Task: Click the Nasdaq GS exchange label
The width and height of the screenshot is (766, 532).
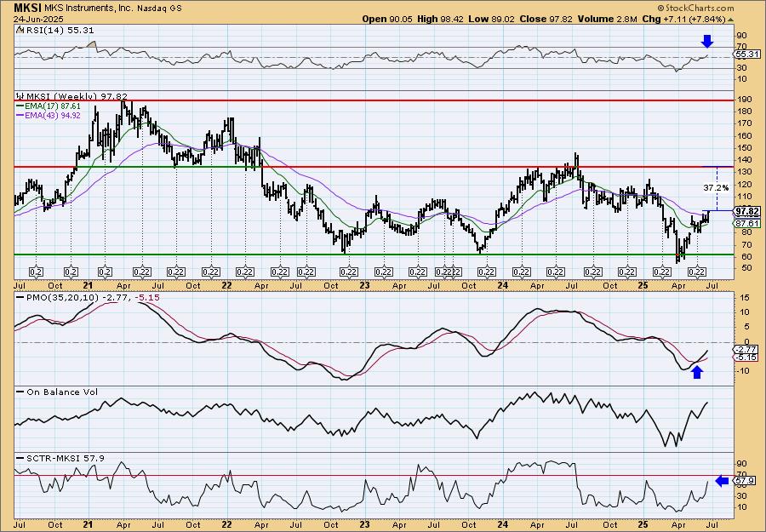Action: (159, 9)
